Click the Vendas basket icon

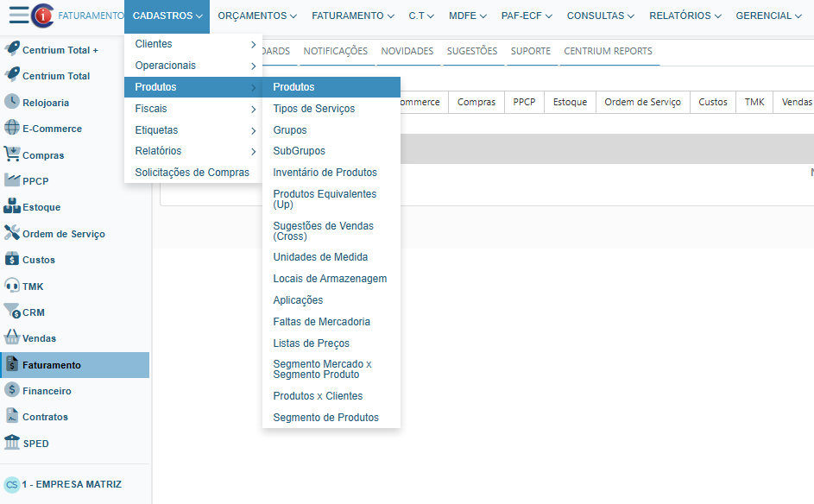(12, 338)
